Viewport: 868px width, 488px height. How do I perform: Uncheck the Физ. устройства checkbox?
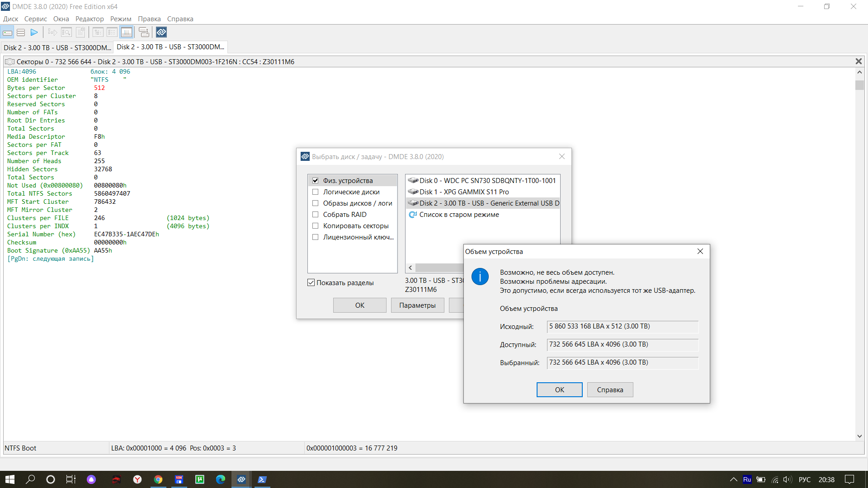pos(316,181)
